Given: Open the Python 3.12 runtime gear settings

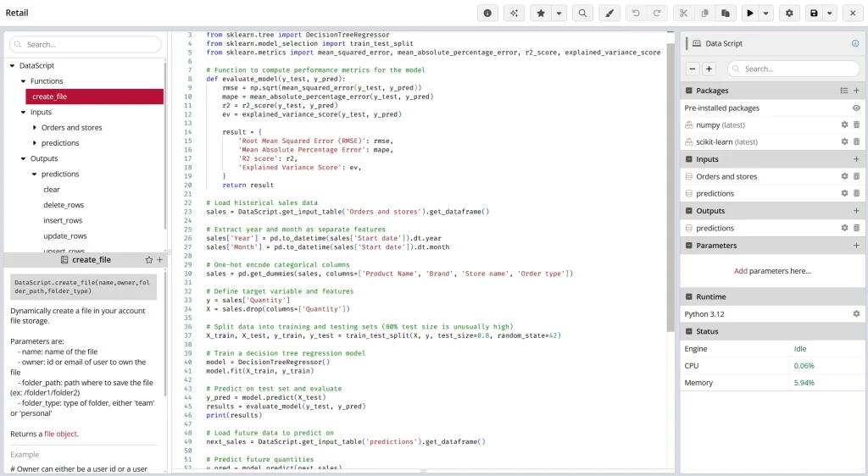Looking at the screenshot, I should [x=856, y=314].
